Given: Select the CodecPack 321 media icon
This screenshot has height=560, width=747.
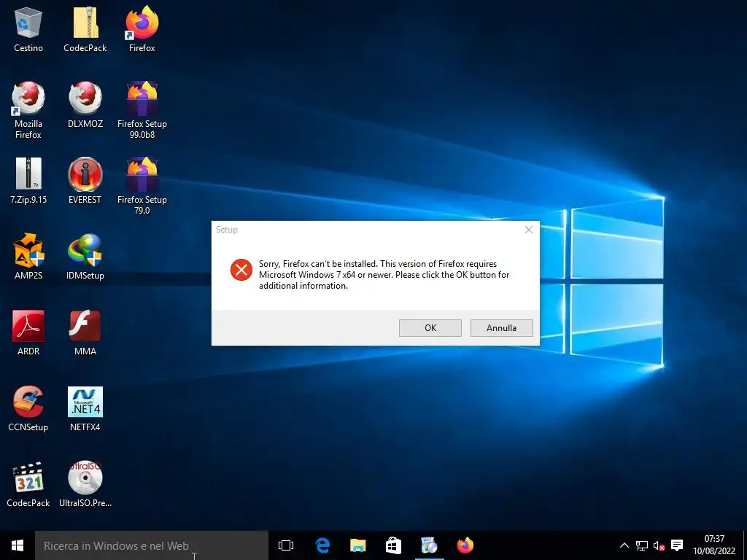Looking at the screenshot, I should [x=28, y=484].
